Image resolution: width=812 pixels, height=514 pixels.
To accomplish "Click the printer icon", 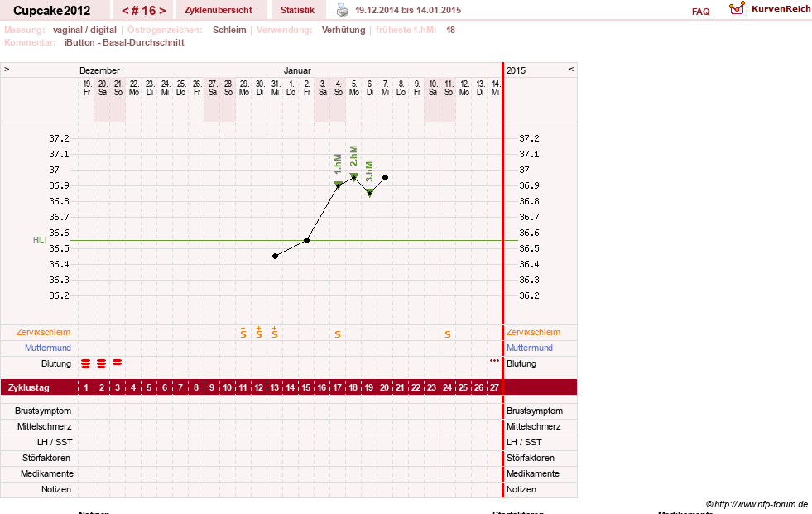I will pyautogui.click(x=343, y=10).
